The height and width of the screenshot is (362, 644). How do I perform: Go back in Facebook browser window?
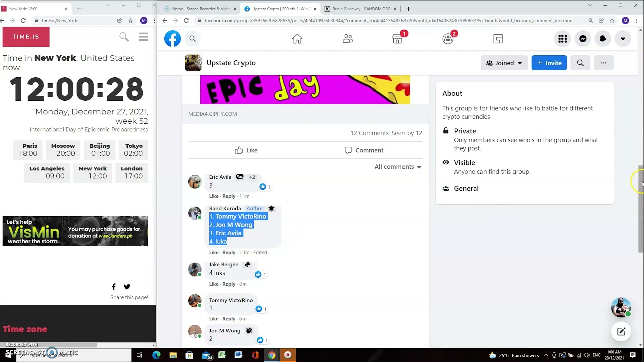tap(165, 21)
